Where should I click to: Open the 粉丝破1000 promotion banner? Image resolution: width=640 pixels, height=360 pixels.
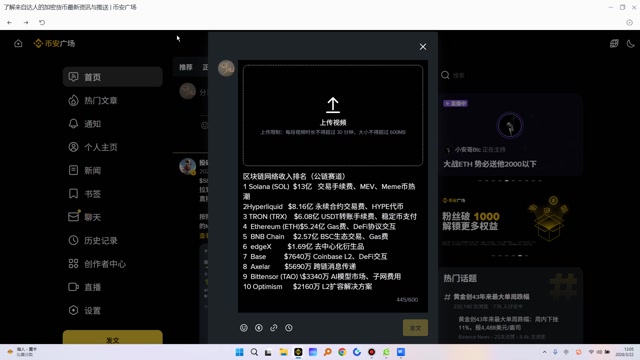(x=510, y=222)
